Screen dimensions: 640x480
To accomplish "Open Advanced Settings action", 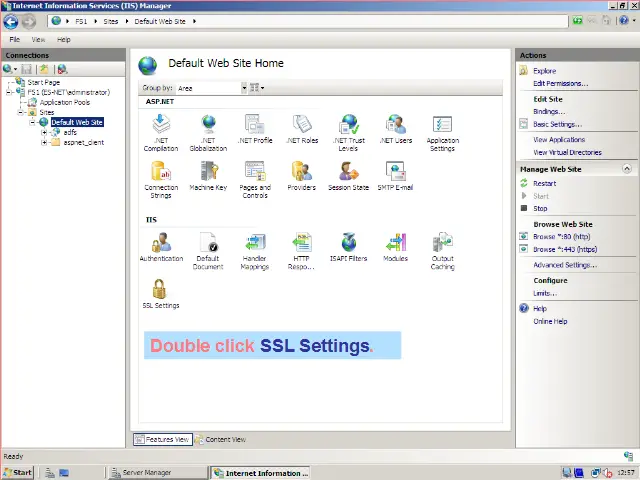I will (x=565, y=265).
